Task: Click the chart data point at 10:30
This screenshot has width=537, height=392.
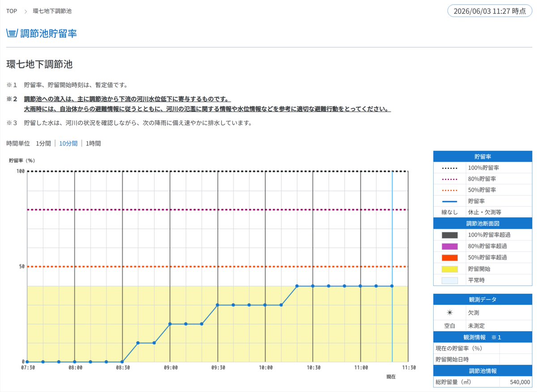Action: [313, 286]
